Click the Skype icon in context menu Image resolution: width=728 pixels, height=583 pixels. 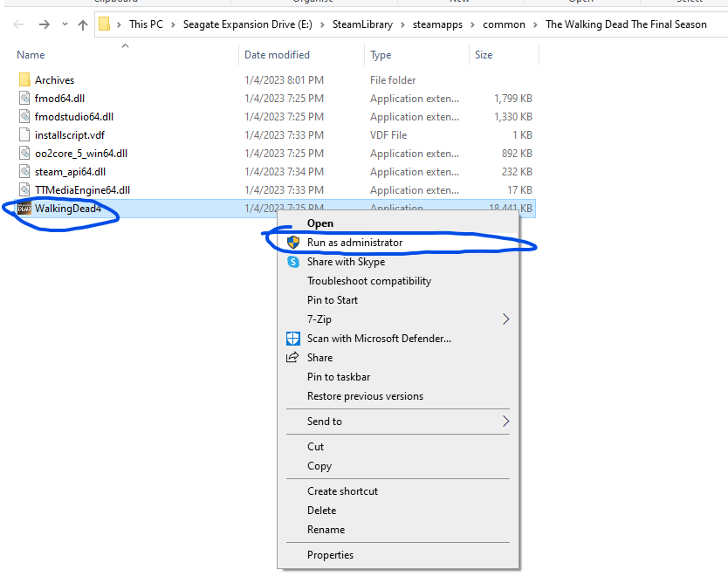click(293, 262)
